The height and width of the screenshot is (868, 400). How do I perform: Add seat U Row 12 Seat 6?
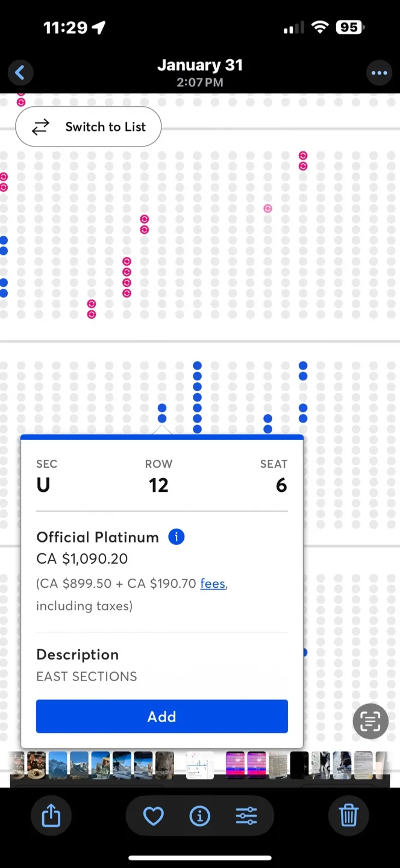[161, 716]
